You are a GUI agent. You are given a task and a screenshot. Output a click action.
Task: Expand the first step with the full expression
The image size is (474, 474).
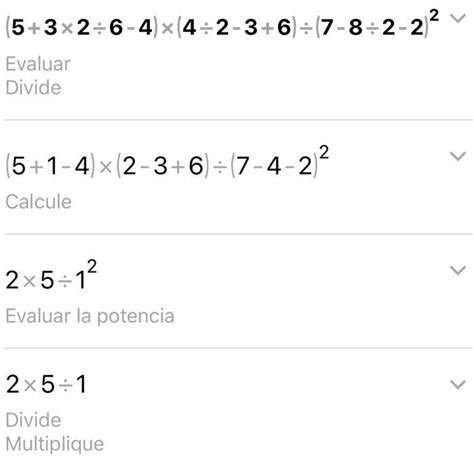tap(457, 19)
